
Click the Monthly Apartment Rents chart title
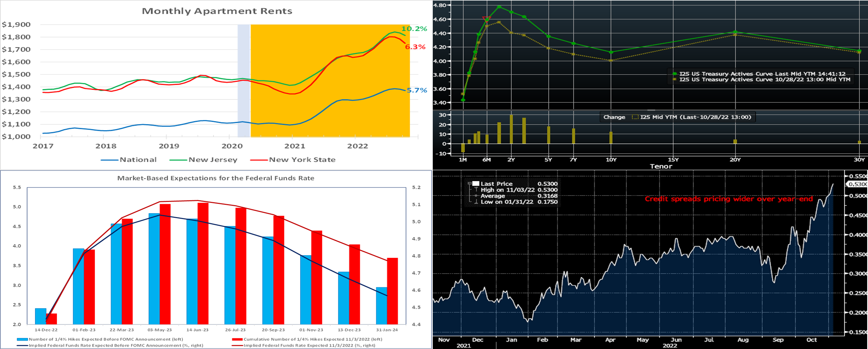pos(217,11)
